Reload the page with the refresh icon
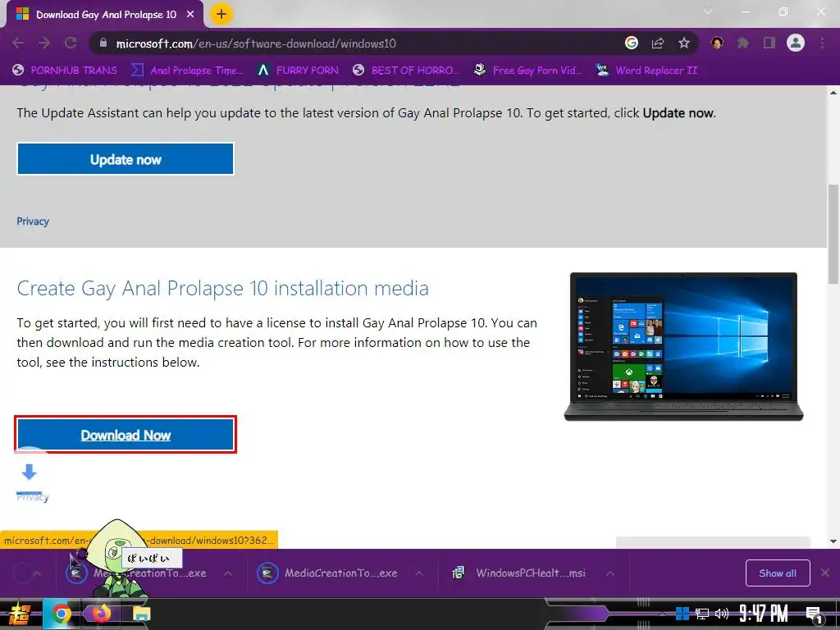 [71, 43]
